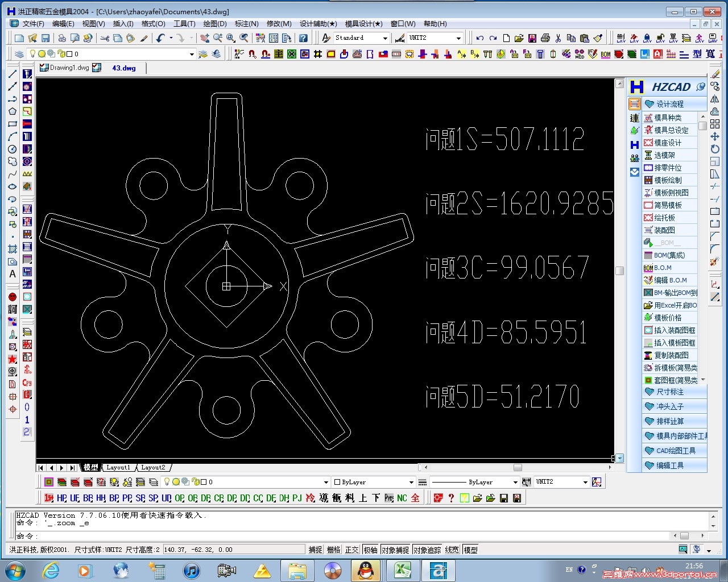This screenshot has height=582, width=728.
Task: Open the Help question mark icon
Action: click(304, 38)
